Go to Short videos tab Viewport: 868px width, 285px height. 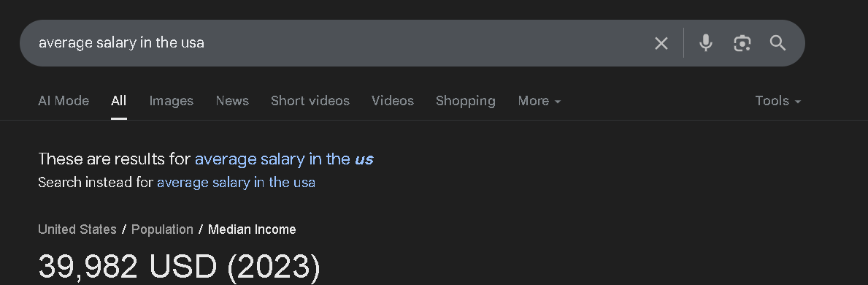pyautogui.click(x=310, y=101)
